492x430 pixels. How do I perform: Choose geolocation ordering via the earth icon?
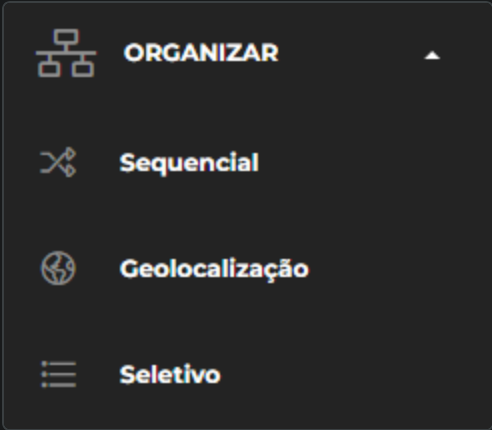[x=58, y=268]
